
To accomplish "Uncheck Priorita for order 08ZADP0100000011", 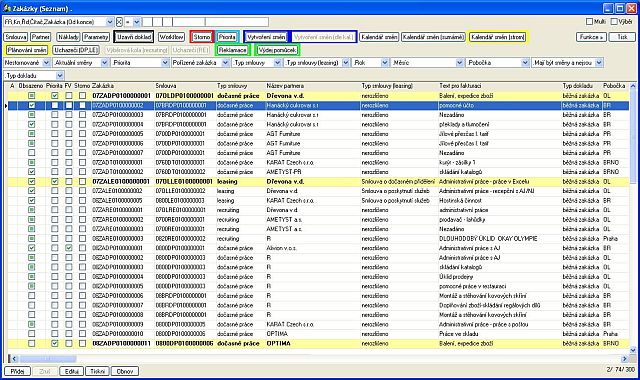I will [55, 344].
